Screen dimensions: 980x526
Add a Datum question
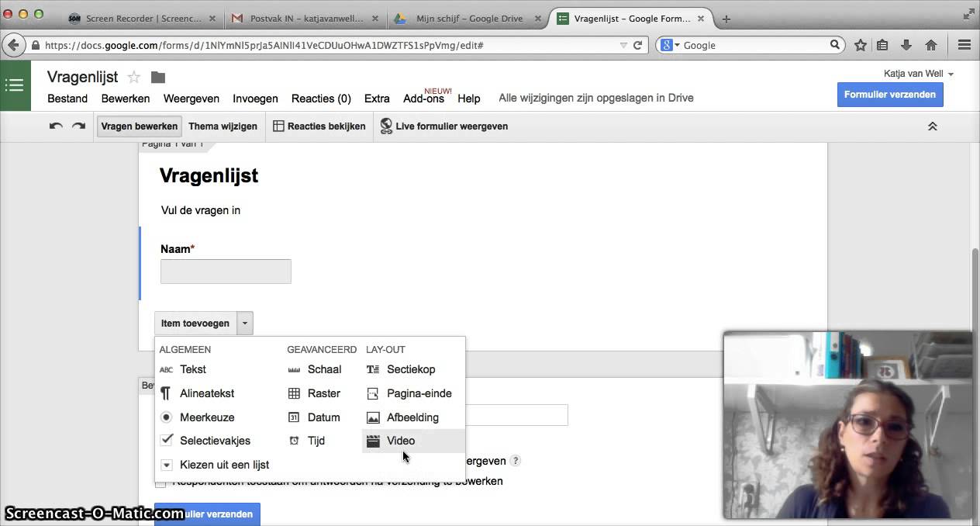pos(323,417)
